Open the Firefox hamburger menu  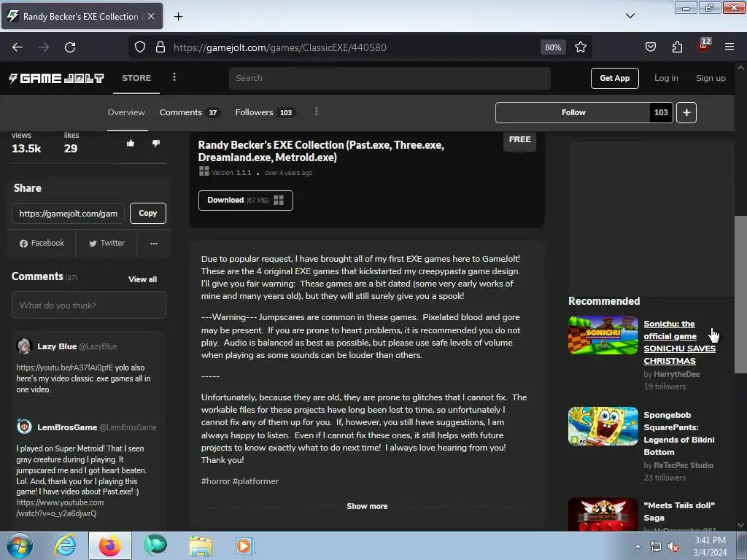(729, 47)
